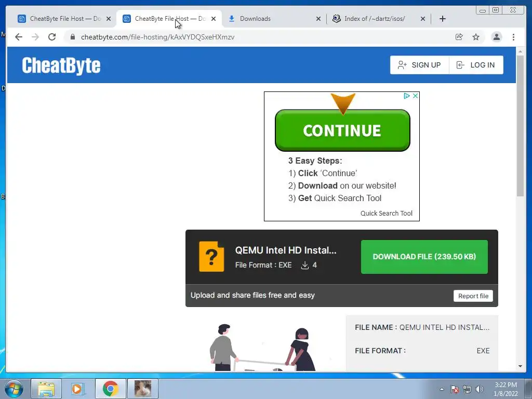The width and height of the screenshot is (532, 399).
Task: Click the scrollbar up arrow
Action: 520,51
